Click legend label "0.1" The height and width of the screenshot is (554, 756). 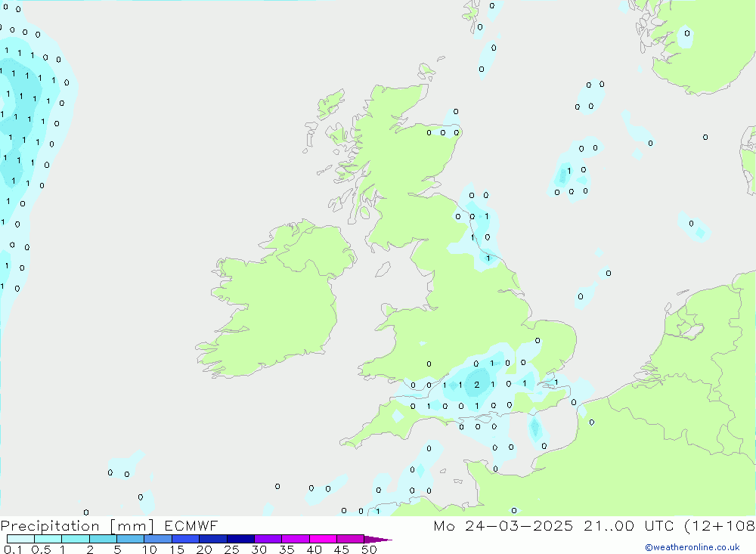pos(13,549)
